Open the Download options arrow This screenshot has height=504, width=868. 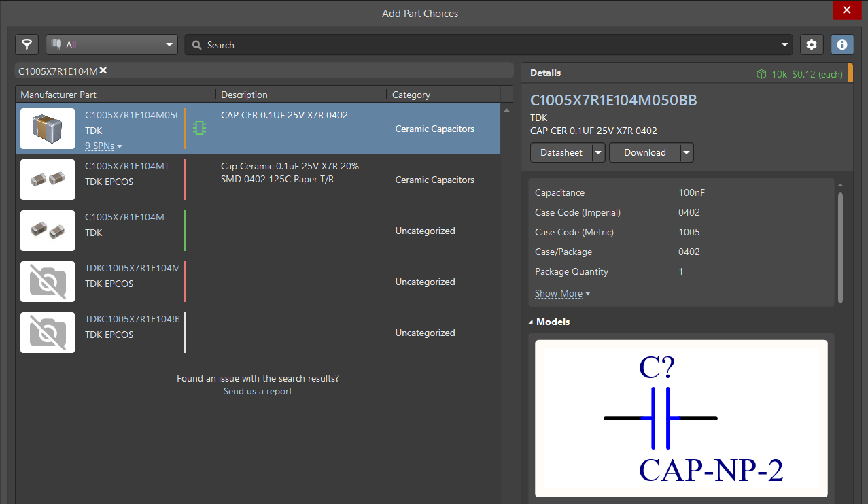pyautogui.click(x=687, y=153)
